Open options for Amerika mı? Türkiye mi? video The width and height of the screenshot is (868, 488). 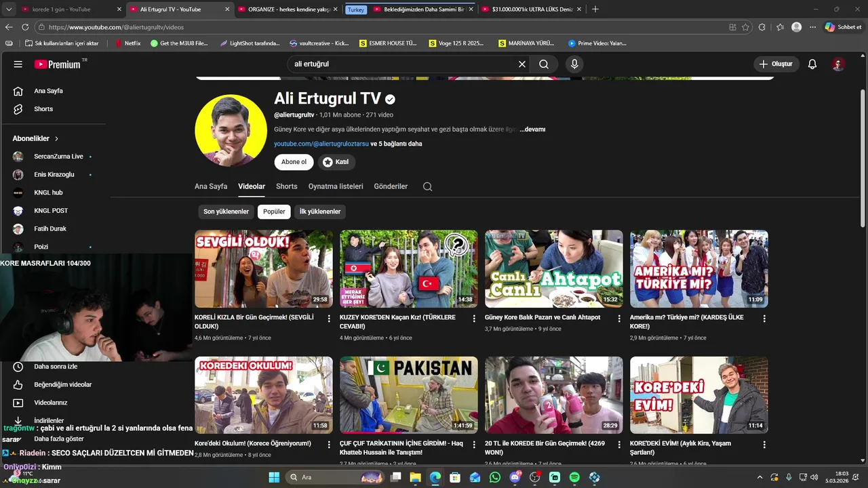pyautogui.click(x=764, y=319)
